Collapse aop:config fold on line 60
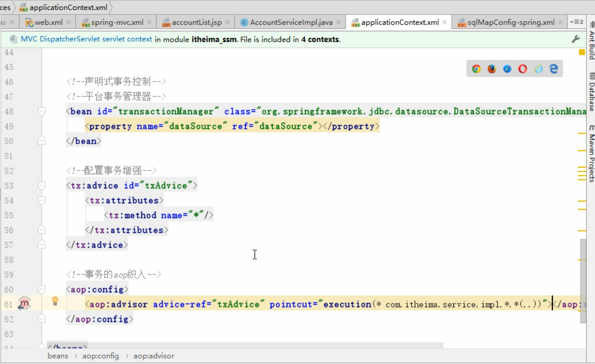 42,289
